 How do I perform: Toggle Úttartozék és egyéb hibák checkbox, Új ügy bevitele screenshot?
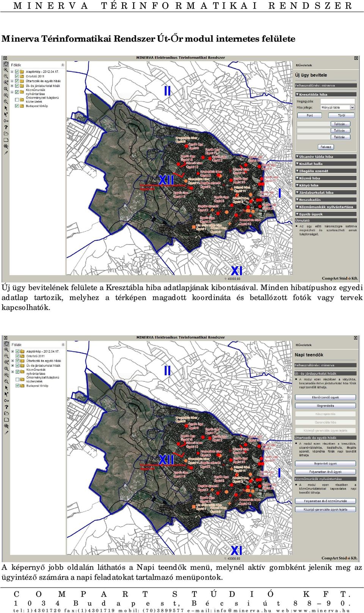tap(17, 81)
